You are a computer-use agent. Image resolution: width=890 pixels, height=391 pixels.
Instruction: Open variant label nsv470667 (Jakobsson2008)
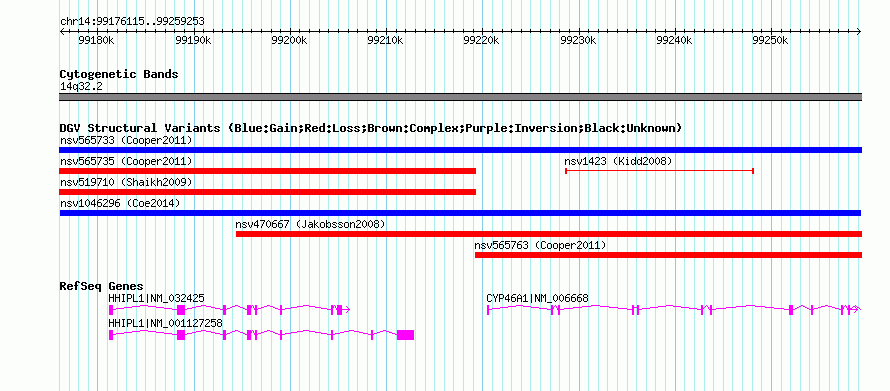(310, 225)
